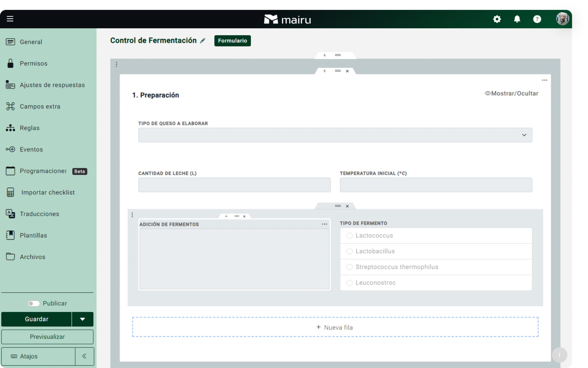Edit form title with pencil icon
The height and width of the screenshot is (368, 588).
(203, 41)
